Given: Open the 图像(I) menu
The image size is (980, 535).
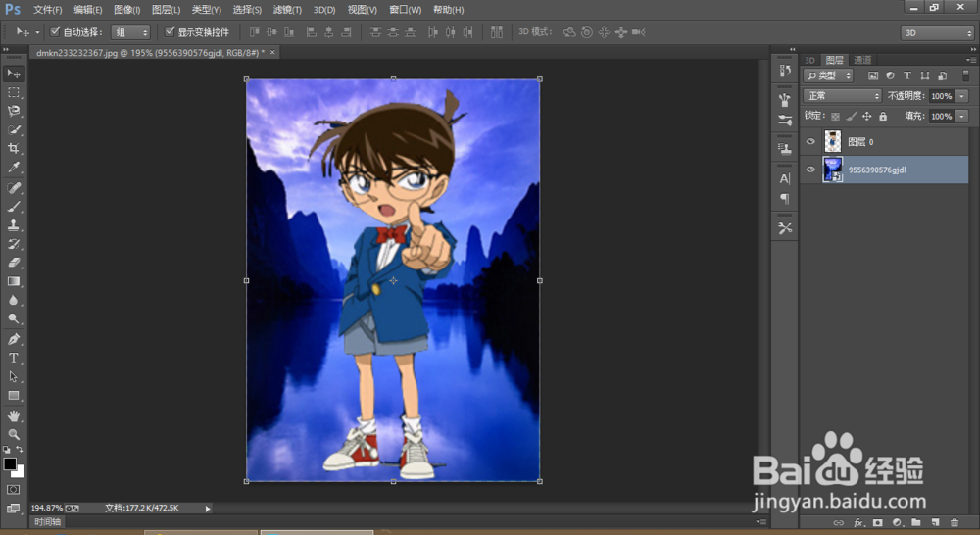Looking at the screenshot, I should coord(126,10).
